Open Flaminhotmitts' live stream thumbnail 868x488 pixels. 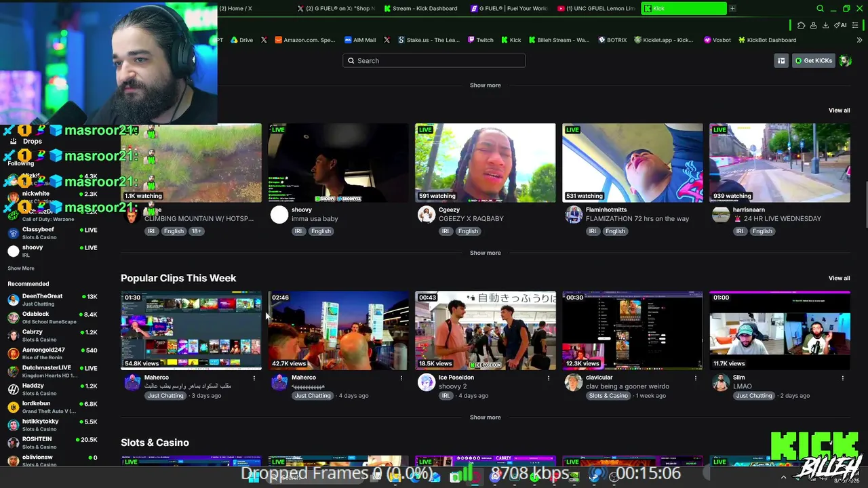[633, 163]
